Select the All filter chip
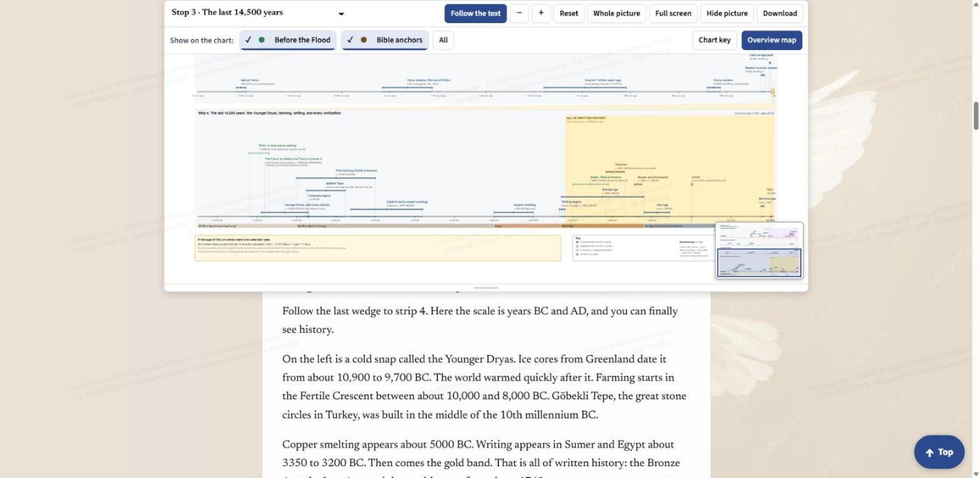The height and width of the screenshot is (478, 980). click(443, 40)
